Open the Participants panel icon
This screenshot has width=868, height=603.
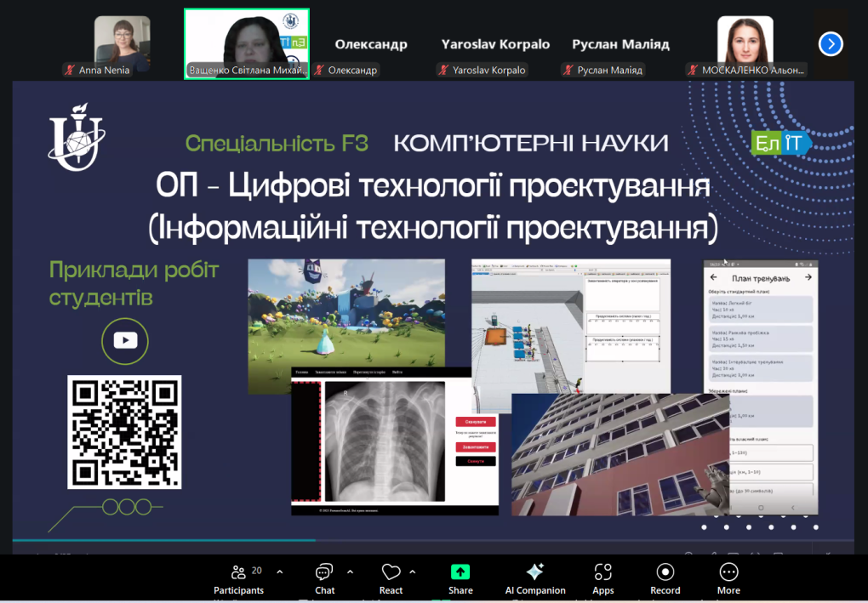point(238,572)
